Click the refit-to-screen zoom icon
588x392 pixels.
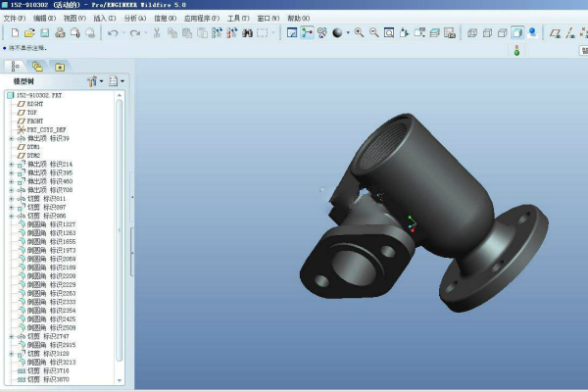(x=389, y=33)
